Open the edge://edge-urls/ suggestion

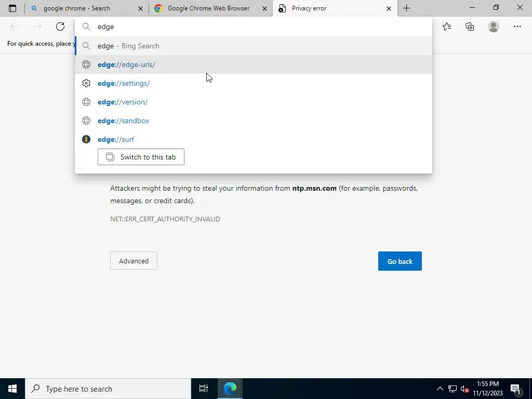[254, 64]
